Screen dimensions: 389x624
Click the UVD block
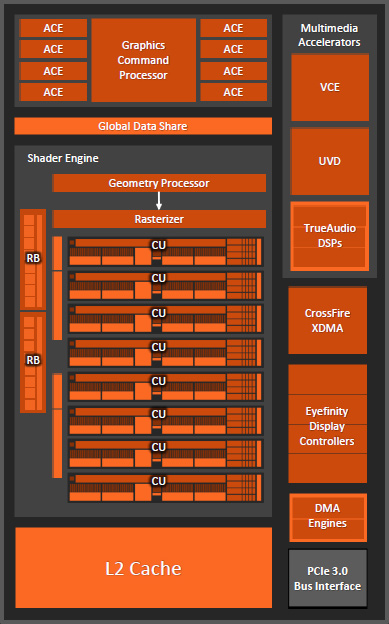330,161
